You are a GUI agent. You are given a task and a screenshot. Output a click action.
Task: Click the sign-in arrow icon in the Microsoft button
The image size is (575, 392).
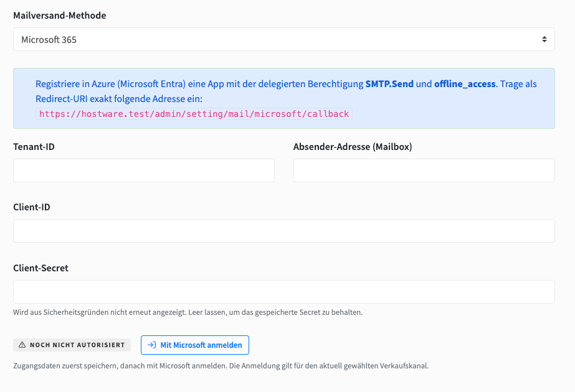click(x=152, y=345)
